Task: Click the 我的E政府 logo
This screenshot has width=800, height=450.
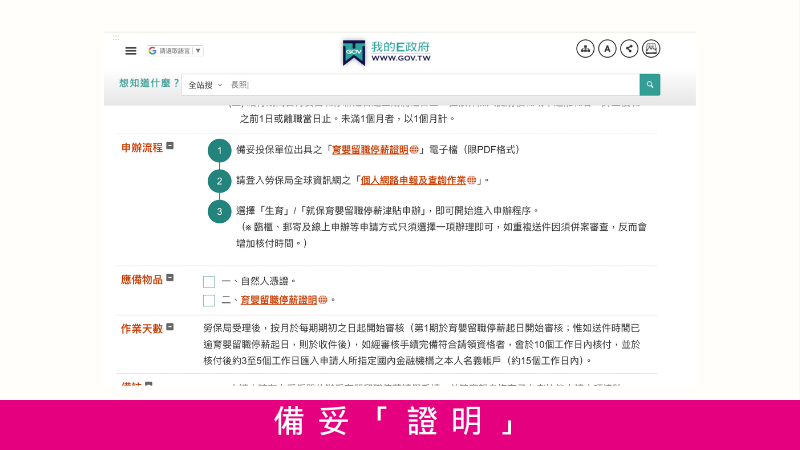Action: pos(387,53)
